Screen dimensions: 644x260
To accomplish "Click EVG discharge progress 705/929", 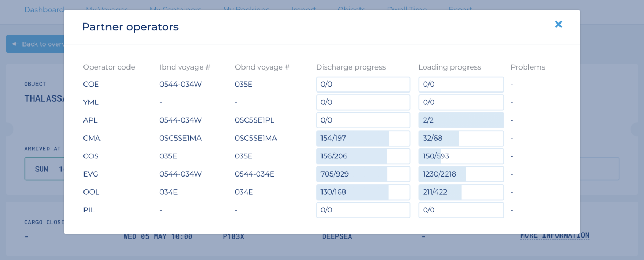I will [363, 174].
